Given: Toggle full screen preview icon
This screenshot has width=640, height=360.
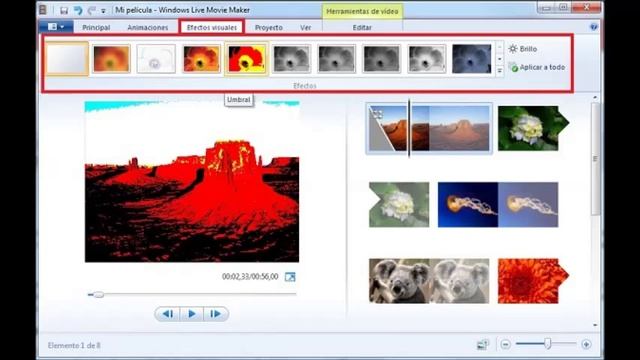Looking at the screenshot, I should [x=290, y=277].
